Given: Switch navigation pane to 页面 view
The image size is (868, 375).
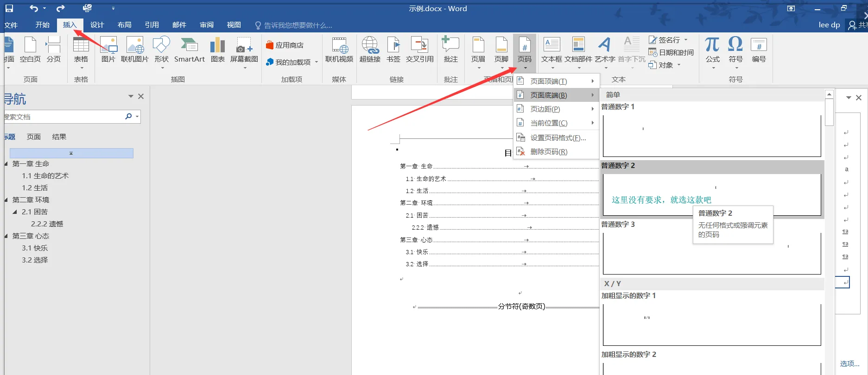Looking at the screenshot, I should click(x=34, y=137).
